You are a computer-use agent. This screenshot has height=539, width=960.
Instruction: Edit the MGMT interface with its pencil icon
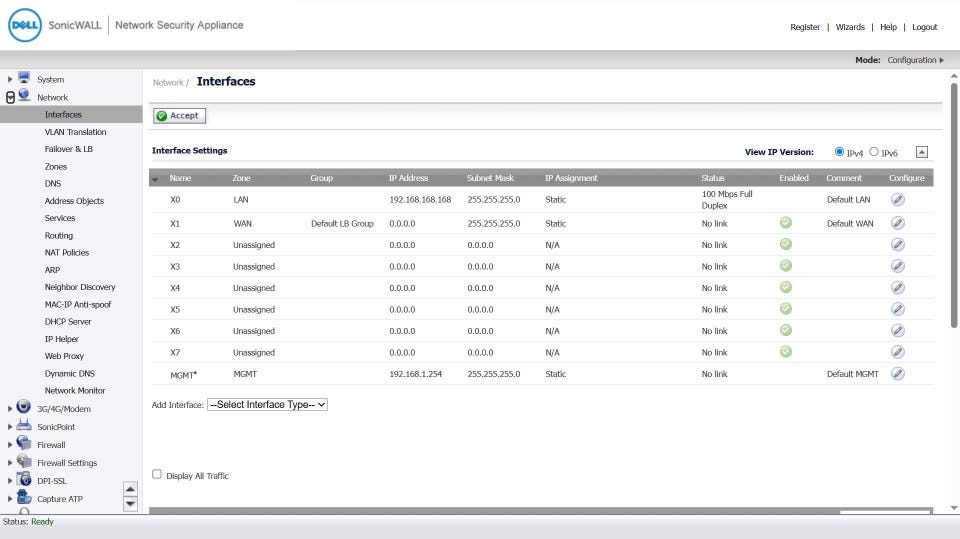point(898,374)
